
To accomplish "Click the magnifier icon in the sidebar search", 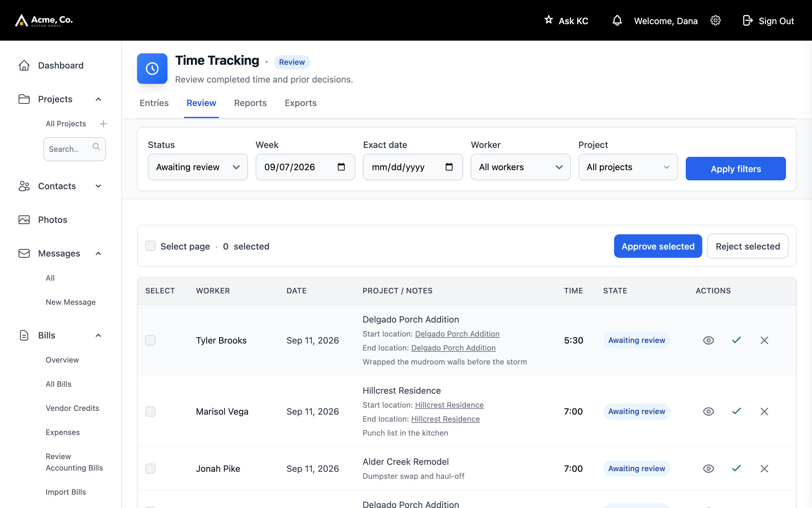I will click(x=96, y=147).
